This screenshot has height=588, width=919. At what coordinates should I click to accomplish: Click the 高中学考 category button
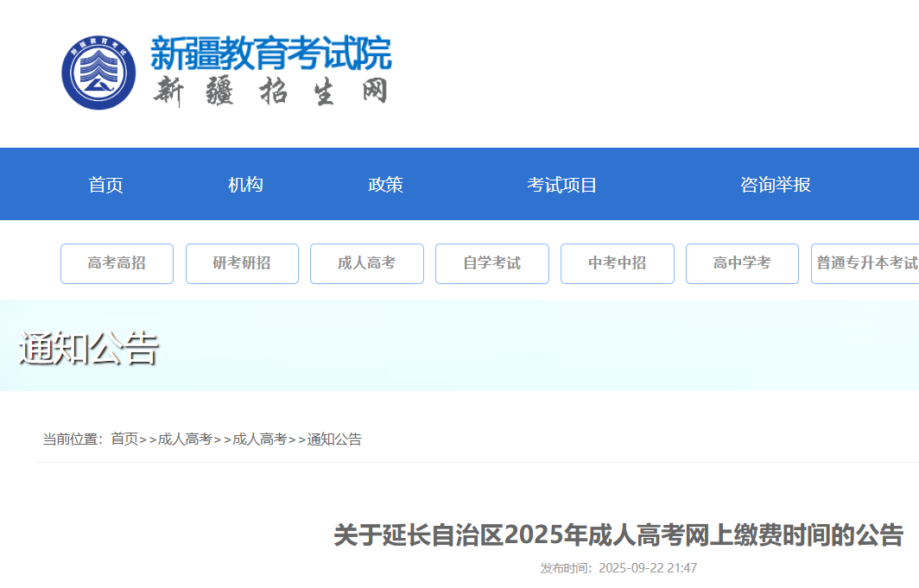tap(742, 263)
